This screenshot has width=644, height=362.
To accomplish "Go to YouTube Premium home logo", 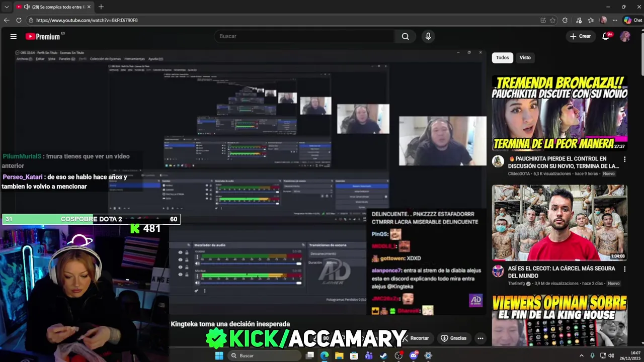I will (43, 36).
